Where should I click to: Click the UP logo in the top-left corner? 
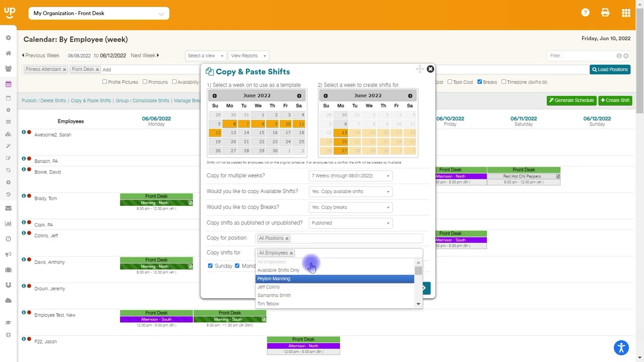coord(10,13)
